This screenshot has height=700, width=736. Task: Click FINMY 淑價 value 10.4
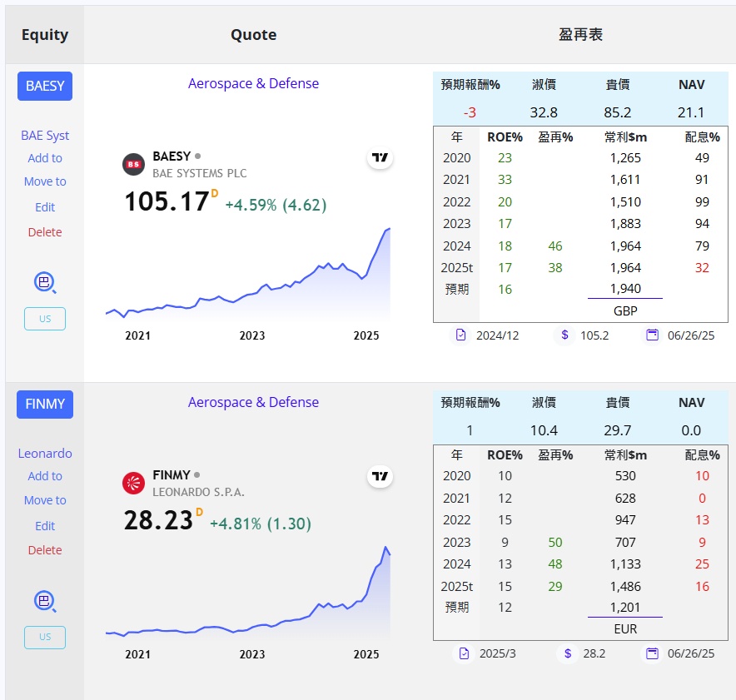pos(544,430)
